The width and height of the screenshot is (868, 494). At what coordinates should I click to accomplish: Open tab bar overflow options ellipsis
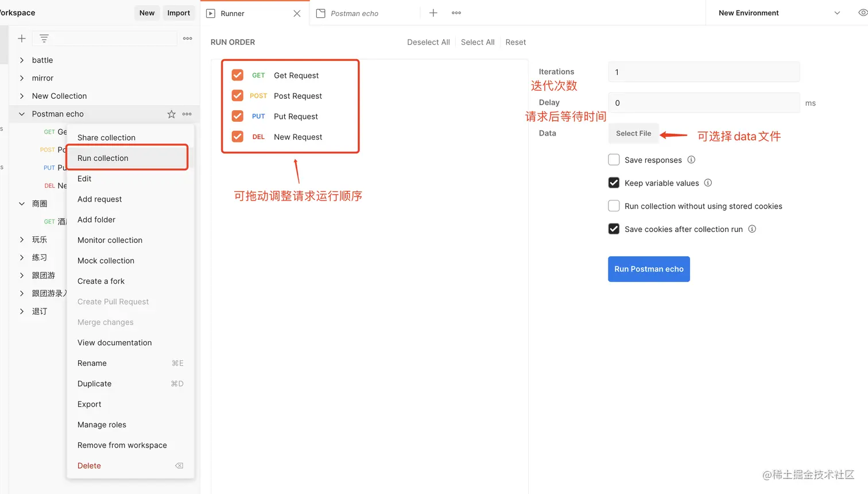(456, 13)
